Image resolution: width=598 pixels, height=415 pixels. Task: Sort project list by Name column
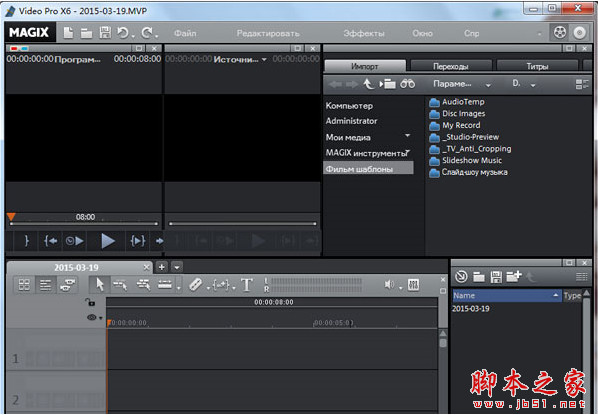coord(506,295)
